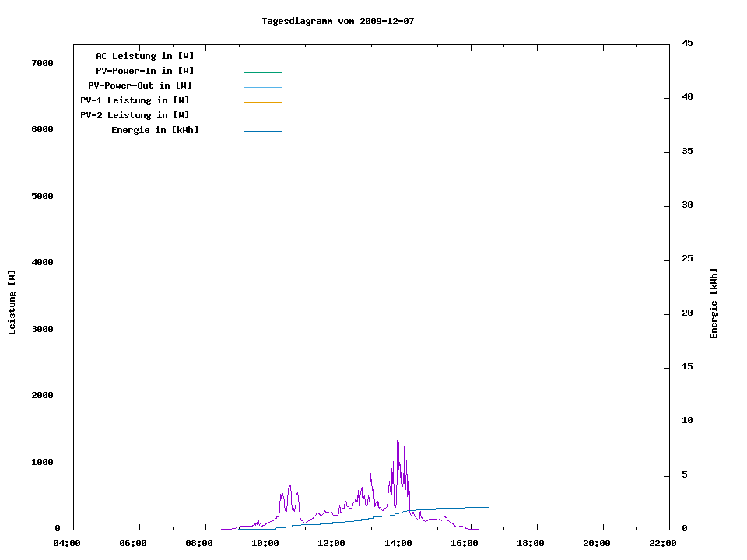Click the 7000 tick on the Leistung axis
The image size is (747, 560).
[x=41, y=63]
